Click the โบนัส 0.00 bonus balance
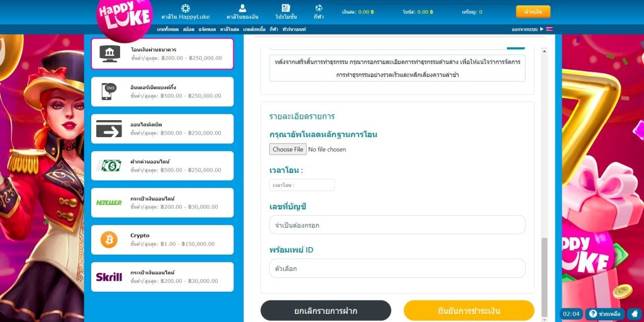The width and height of the screenshot is (644, 322). 418,12
